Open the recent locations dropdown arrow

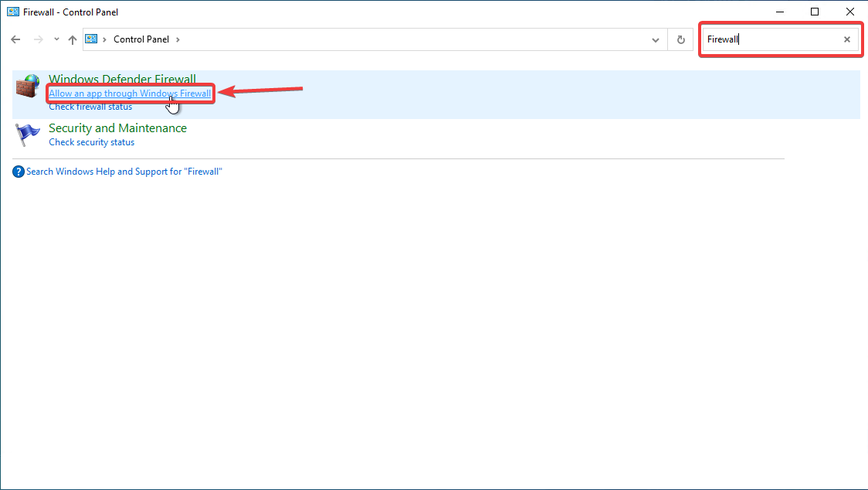tap(56, 39)
